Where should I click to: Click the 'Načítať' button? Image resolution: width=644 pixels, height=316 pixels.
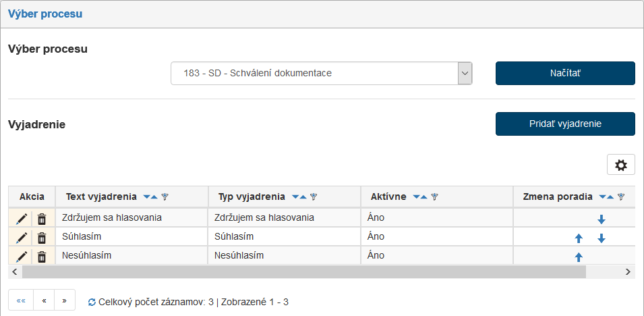565,73
